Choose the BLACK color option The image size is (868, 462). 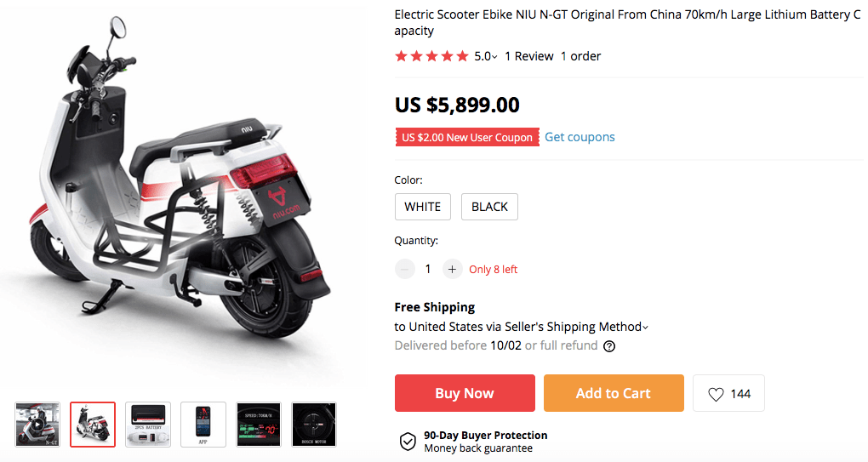[x=489, y=207]
